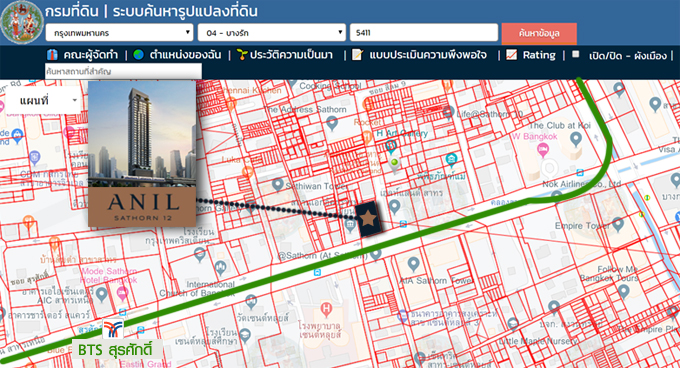Click the ANIL Sathorn 12 building thumbnail

142,153
